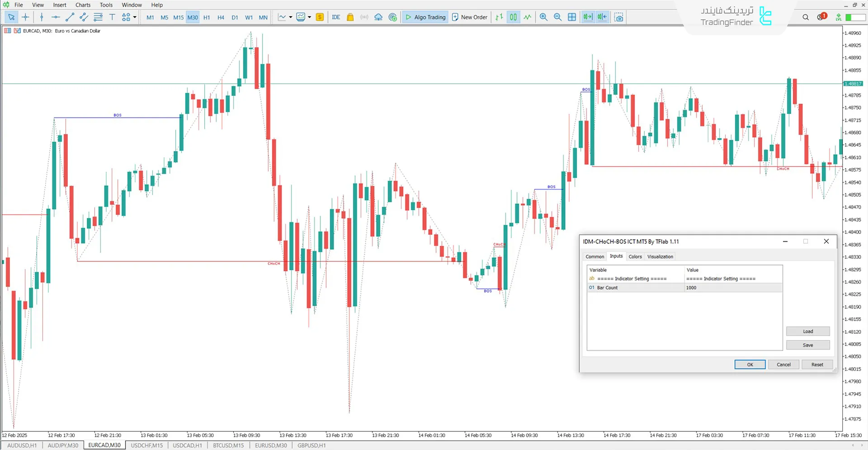The width and height of the screenshot is (868, 450).
Task: Open the Charts menu
Action: click(x=83, y=5)
